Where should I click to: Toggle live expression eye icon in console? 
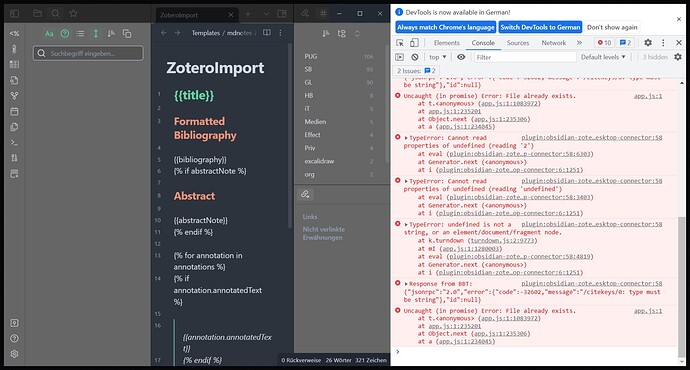(461, 57)
